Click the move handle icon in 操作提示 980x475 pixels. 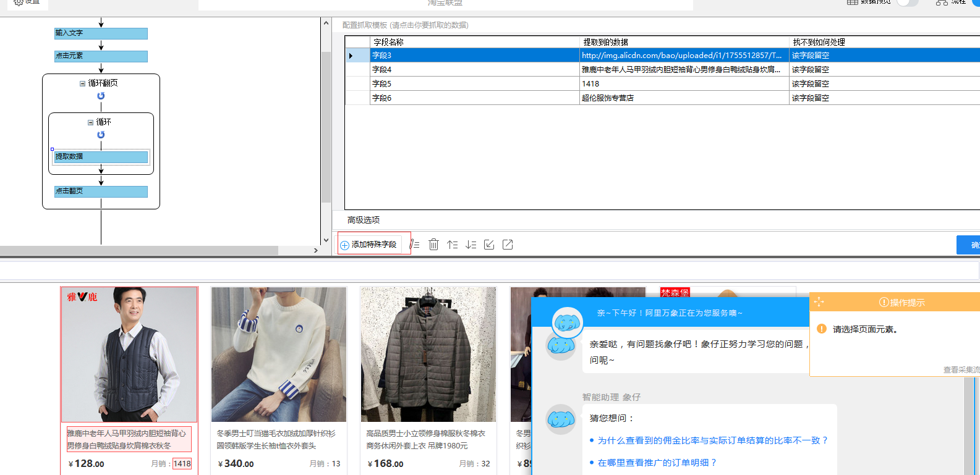pyautogui.click(x=819, y=302)
